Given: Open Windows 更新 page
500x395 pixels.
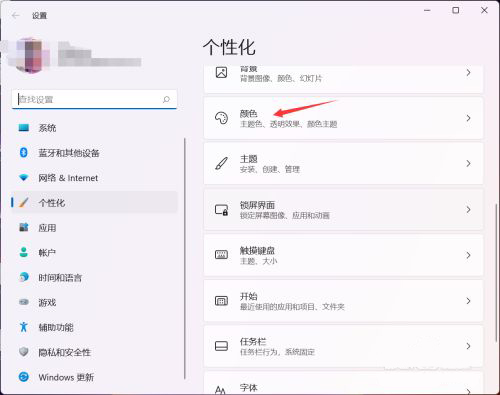Looking at the screenshot, I should pos(94,377).
